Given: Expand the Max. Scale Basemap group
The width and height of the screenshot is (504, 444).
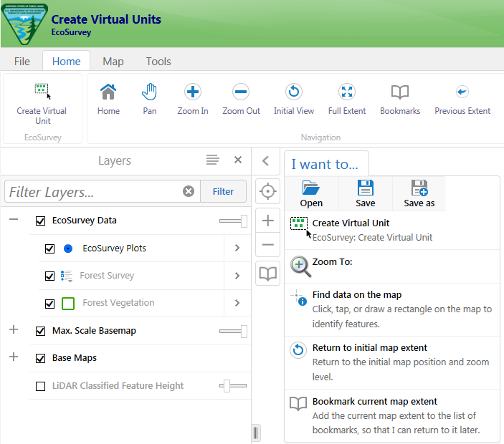Looking at the screenshot, I should click(14, 329).
